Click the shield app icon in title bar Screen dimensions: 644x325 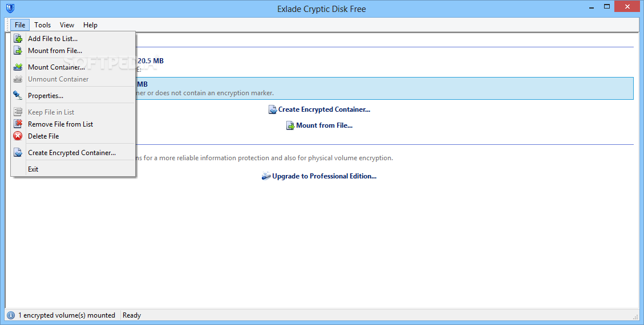pos(10,8)
